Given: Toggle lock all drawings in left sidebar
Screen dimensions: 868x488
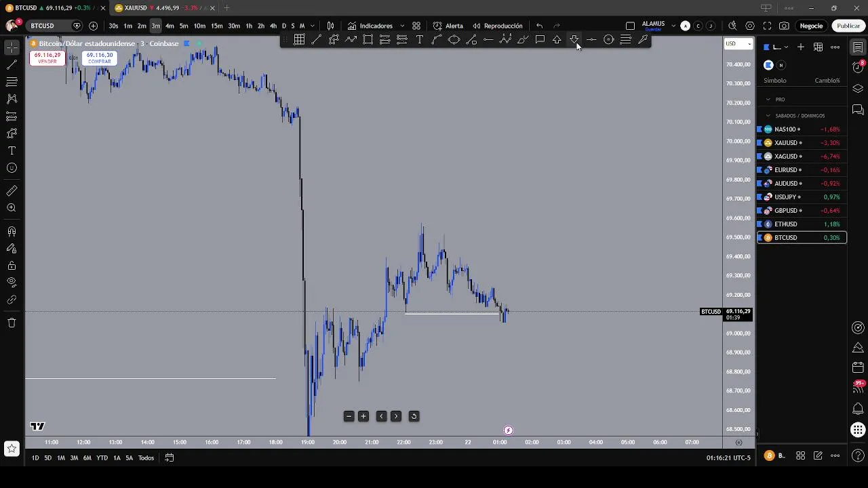Looking at the screenshot, I should [x=12, y=265].
